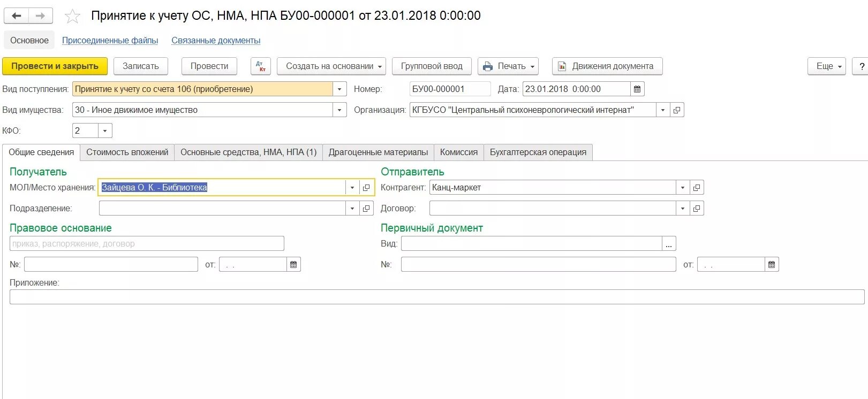The image size is (868, 399).
Task: Focus the Приложение field
Action: tap(437, 297)
